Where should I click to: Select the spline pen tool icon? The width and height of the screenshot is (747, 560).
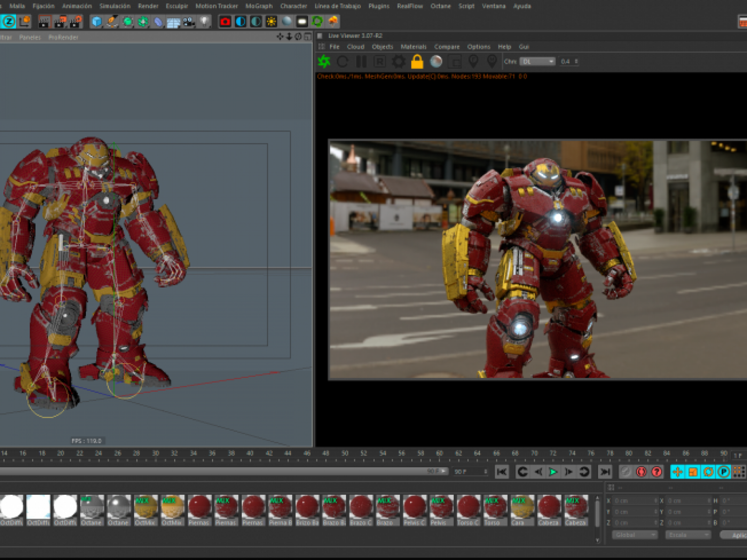(113, 21)
